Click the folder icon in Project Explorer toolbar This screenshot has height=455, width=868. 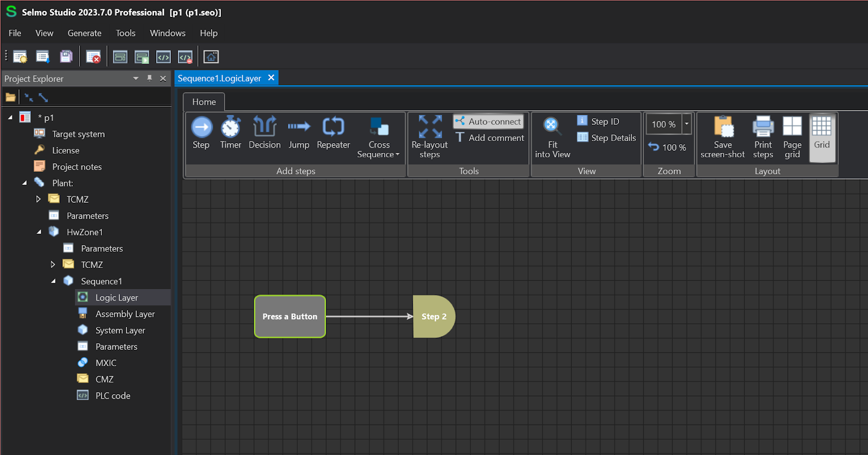11,98
